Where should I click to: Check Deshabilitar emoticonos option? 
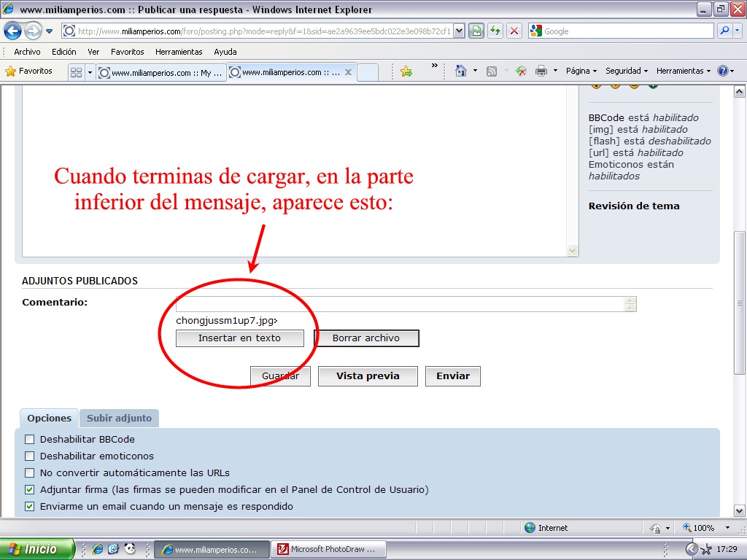pos(30,456)
